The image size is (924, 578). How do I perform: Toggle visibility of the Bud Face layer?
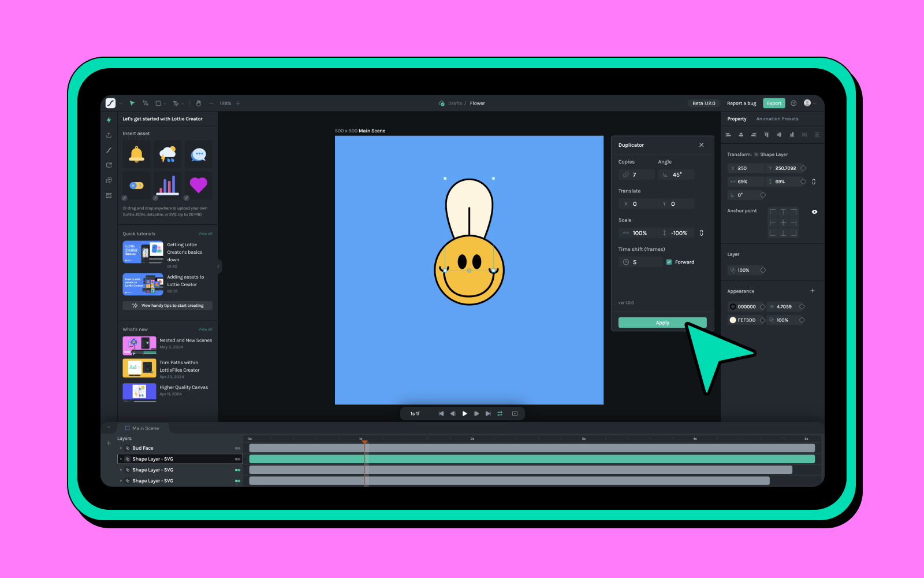coord(237,448)
